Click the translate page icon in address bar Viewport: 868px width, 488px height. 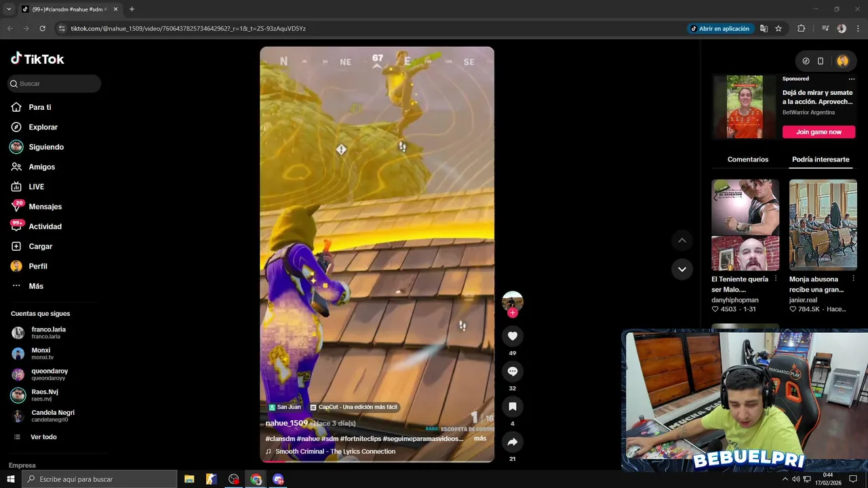764,28
